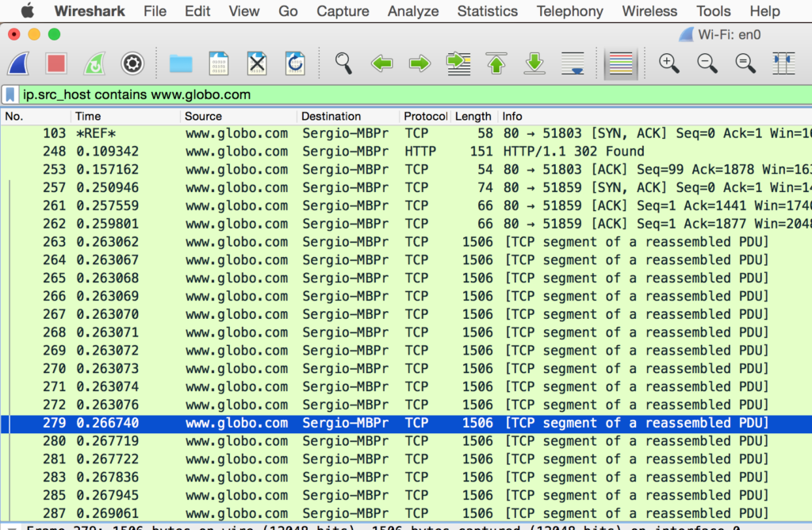Jump to the first packet
The width and height of the screenshot is (812, 530).
coord(496,63)
